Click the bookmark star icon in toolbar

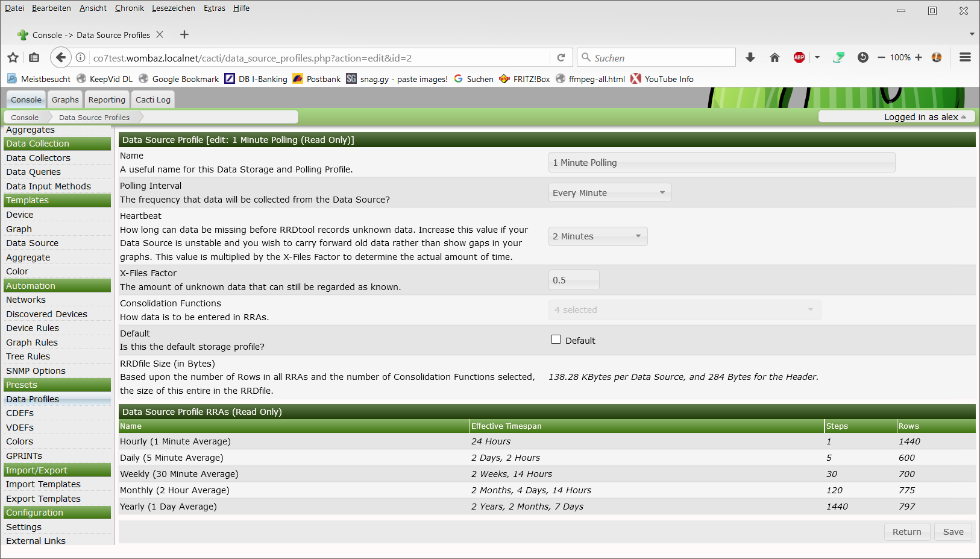(x=13, y=57)
